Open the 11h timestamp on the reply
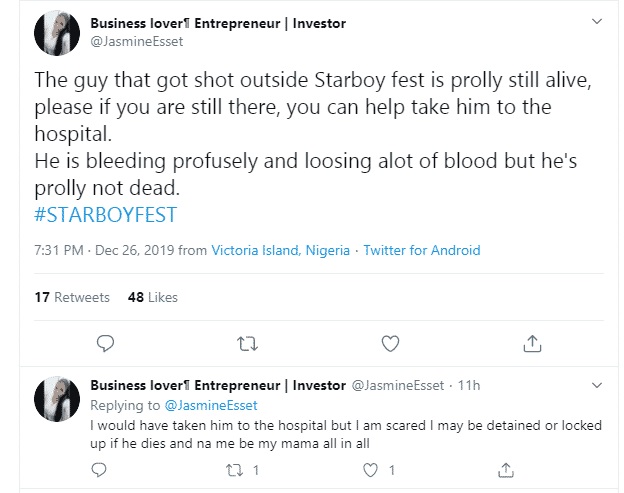Viewport: 624px width, 493px height. 468,386
